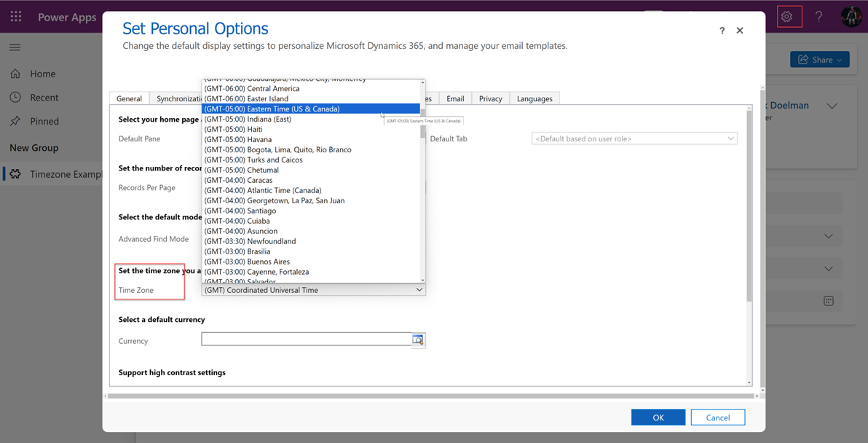Expand the Time Zone dropdown arrow
868x443 pixels.
pos(419,290)
